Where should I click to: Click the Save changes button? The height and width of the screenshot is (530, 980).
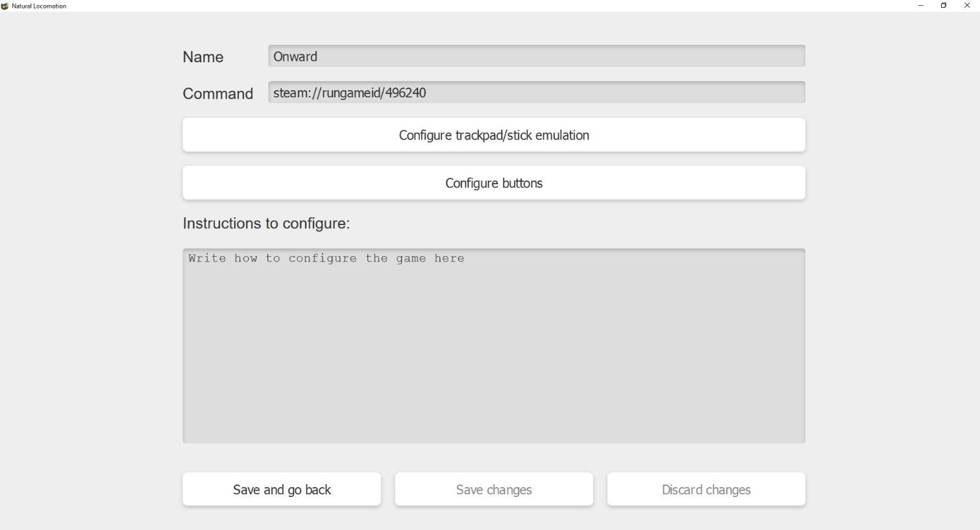tap(494, 489)
